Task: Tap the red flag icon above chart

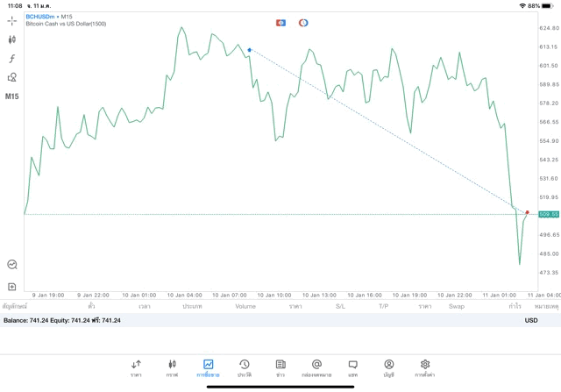Action: click(280, 23)
